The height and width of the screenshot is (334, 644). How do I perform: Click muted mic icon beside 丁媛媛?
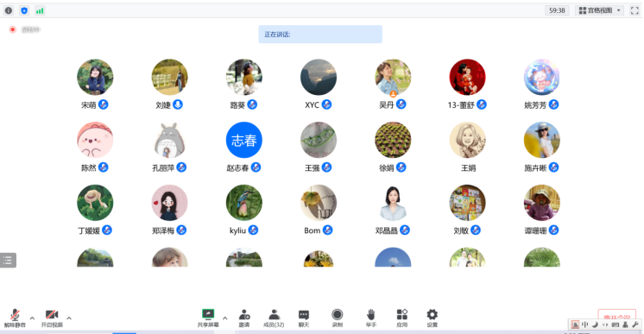coord(107,230)
